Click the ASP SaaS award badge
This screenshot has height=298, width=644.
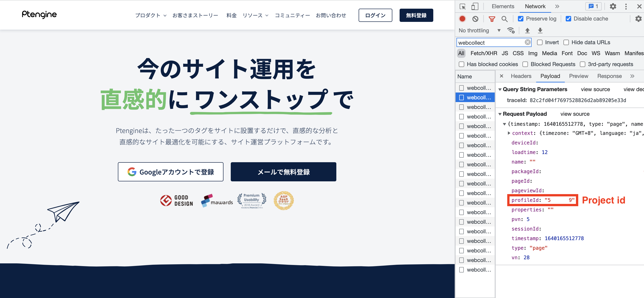coord(284,200)
